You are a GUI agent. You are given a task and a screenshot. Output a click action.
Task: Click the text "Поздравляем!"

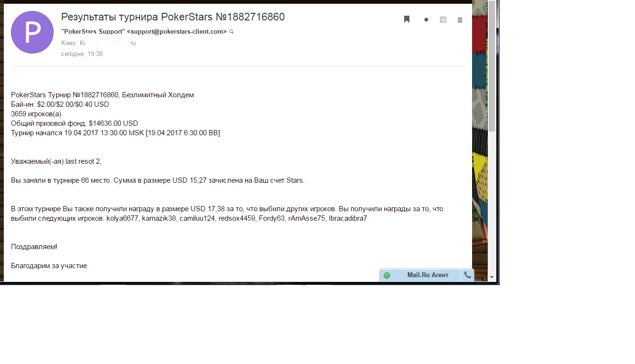pyautogui.click(x=34, y=247)
